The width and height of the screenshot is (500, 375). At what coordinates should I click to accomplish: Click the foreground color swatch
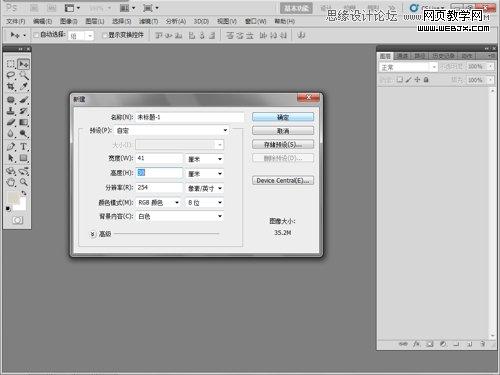13,197
